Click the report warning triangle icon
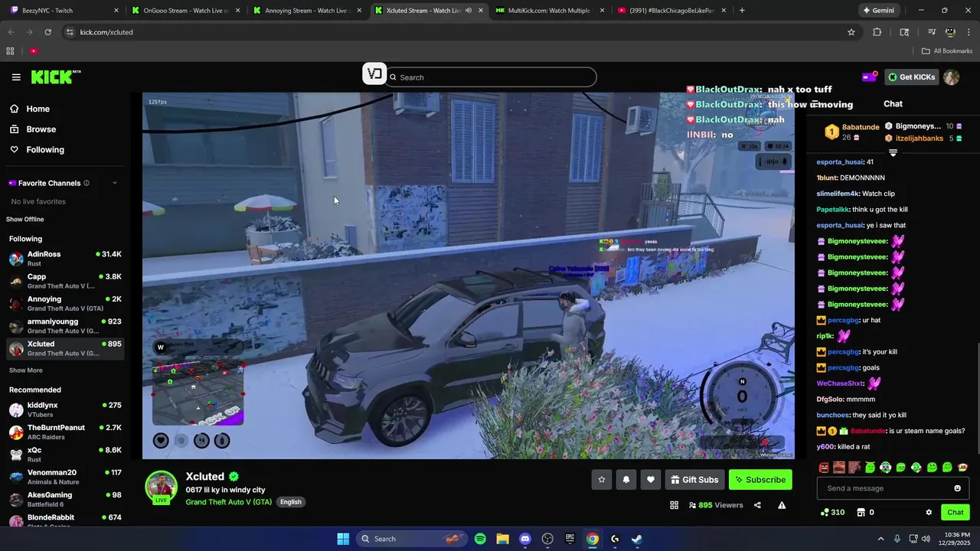The image size is (980, 551). pos(782,505)
